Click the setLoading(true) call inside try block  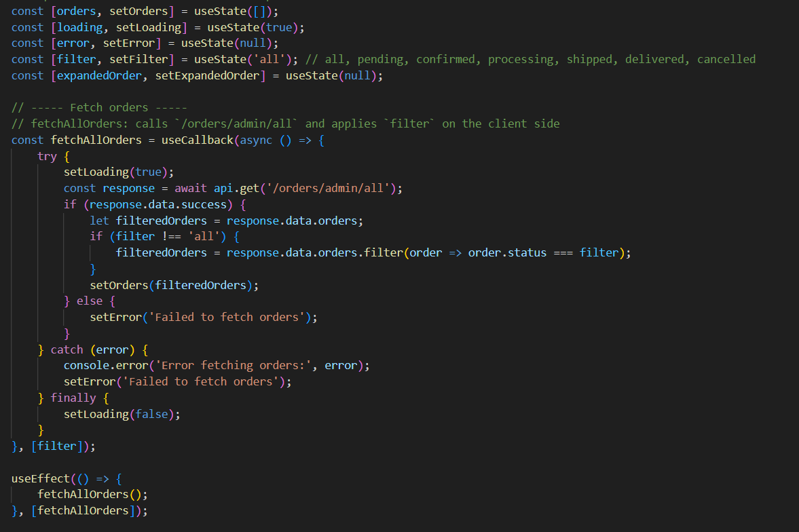tap(119, 172)
